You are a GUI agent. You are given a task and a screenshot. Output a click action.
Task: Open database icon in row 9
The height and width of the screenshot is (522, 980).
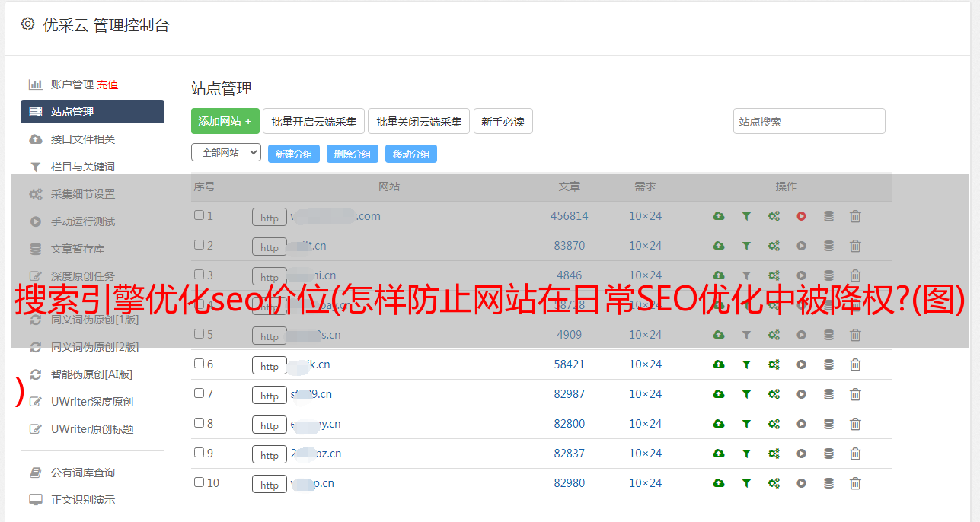828,454
